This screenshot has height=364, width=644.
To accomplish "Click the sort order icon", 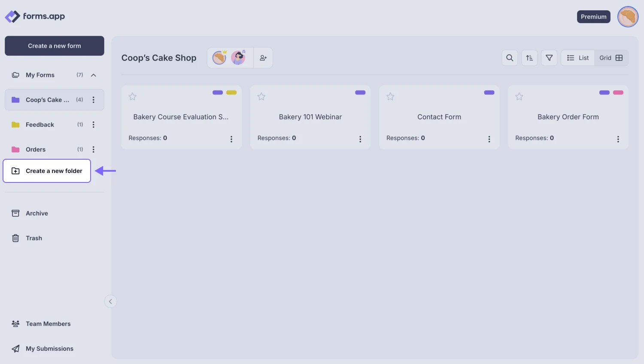I will click(x=529, y=58).
